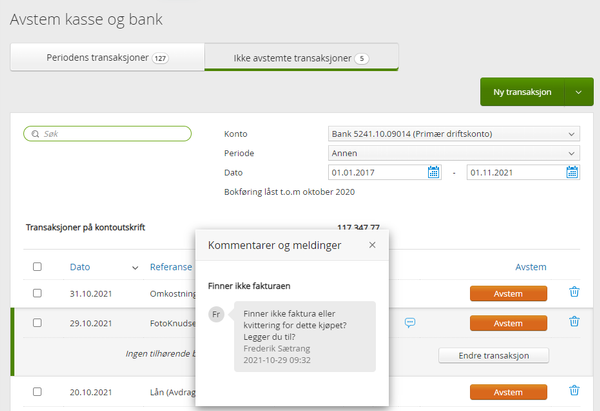Click Avstem on the 31.10.2021 row

(508, 293)
